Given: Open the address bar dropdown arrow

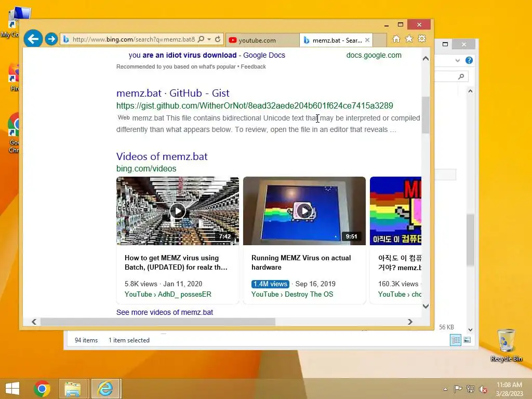Looking at the screenshot, I should (209, 39).
